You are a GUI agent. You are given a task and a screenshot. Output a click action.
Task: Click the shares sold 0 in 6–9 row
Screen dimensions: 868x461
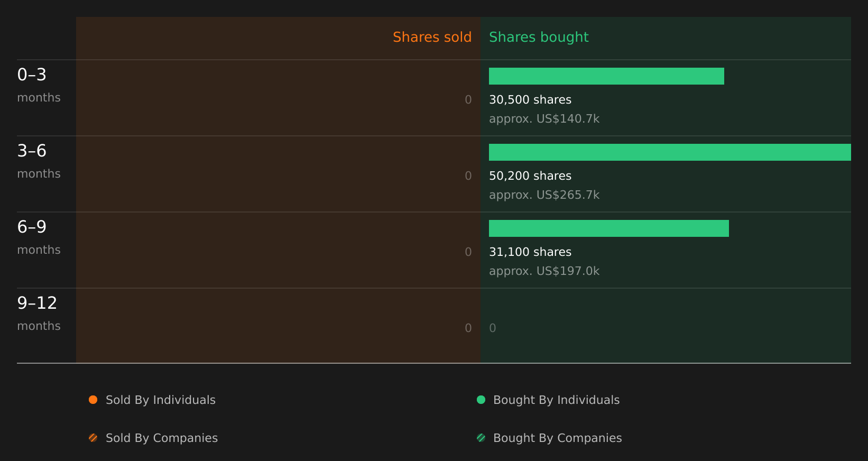coord(468,252)
